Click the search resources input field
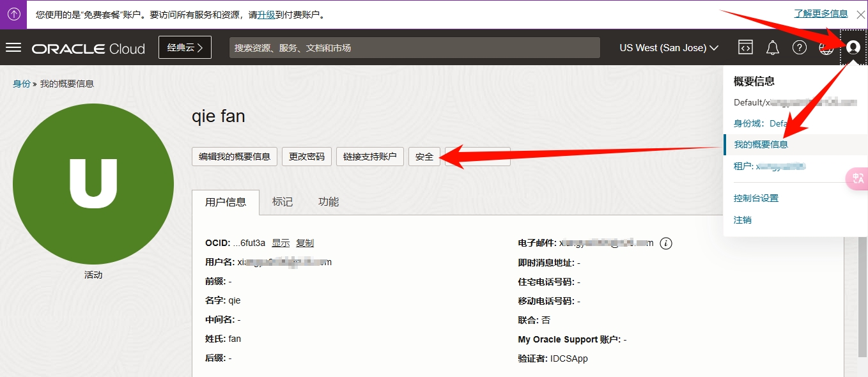Image resolution: width=868 pixels, height=377 pixels. point(414,48)
